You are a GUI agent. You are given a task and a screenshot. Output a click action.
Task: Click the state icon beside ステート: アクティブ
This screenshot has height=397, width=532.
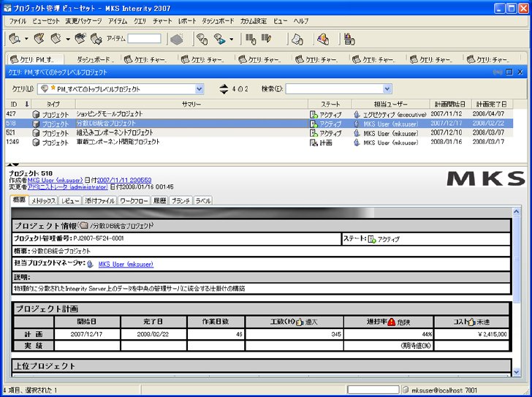point(372,239)
